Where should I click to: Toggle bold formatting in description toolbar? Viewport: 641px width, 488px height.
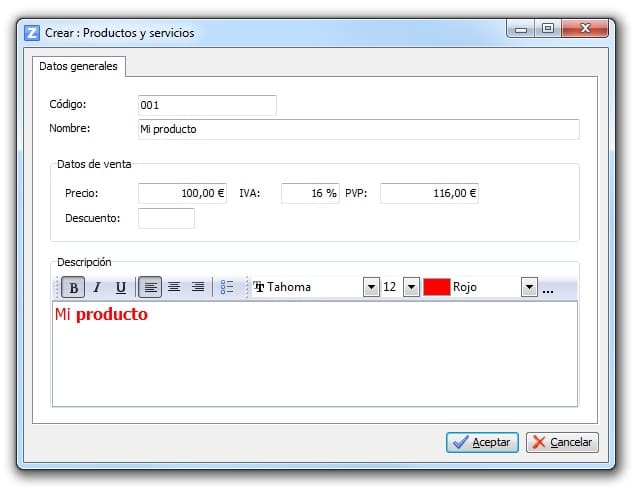click(73, 287)
